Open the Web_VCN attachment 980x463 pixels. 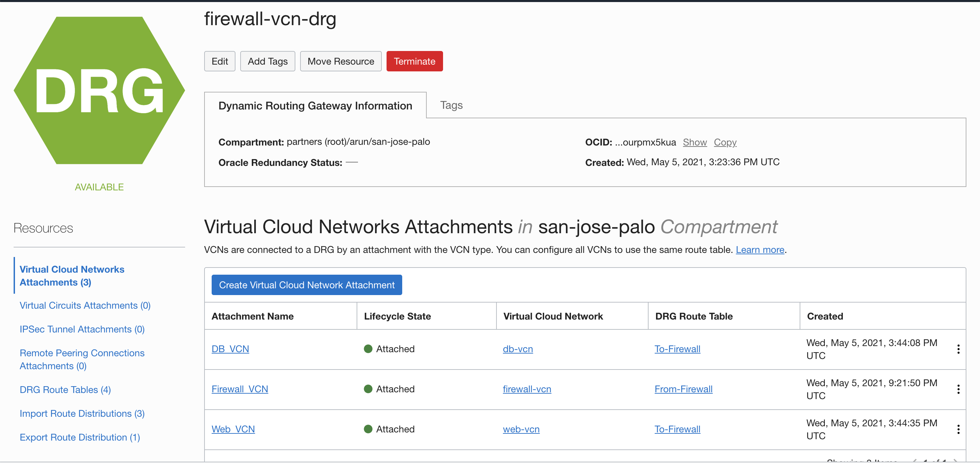click(233, 429)
